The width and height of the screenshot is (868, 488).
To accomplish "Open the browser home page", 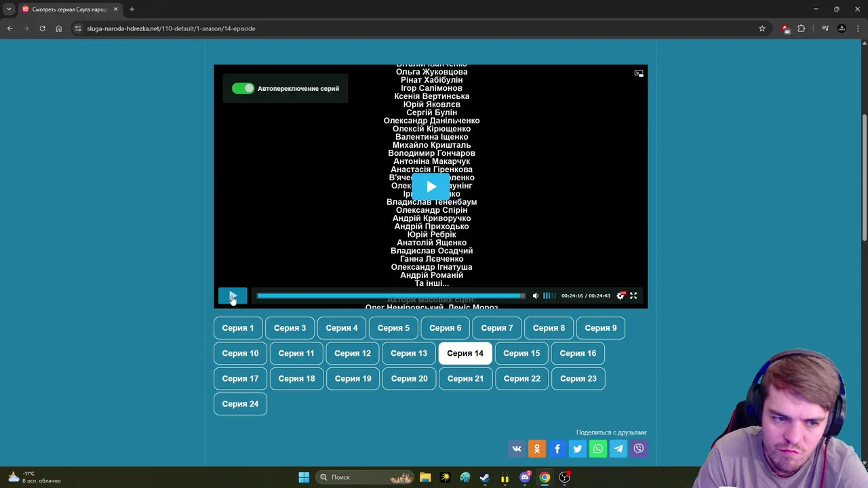I will [59, 28].
